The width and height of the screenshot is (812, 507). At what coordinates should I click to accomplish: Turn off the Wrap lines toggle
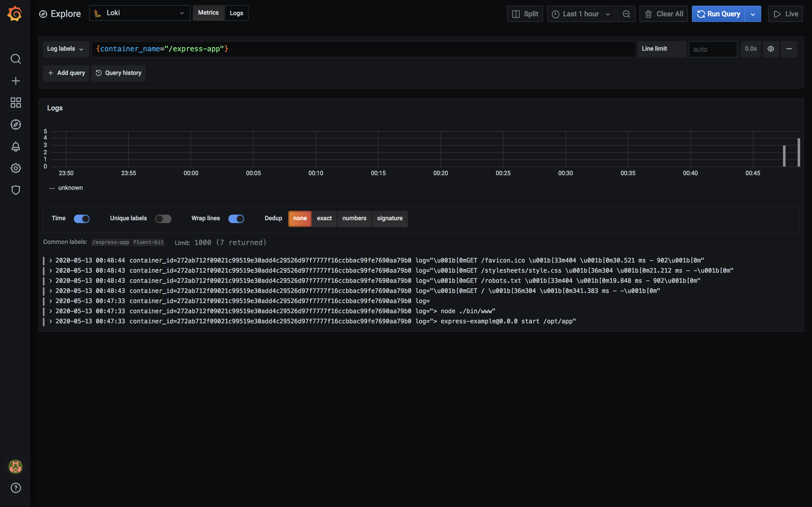[236, 219]
